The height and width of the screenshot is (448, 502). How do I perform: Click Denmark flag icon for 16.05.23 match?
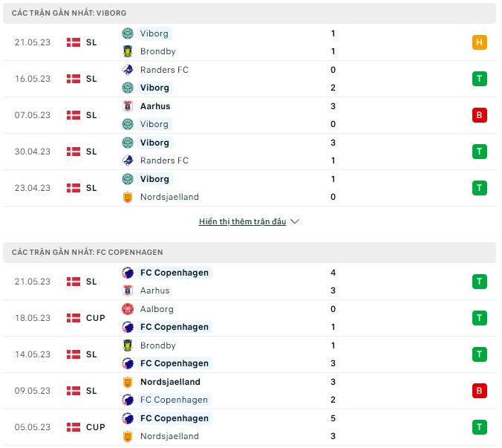pos(74,79)
